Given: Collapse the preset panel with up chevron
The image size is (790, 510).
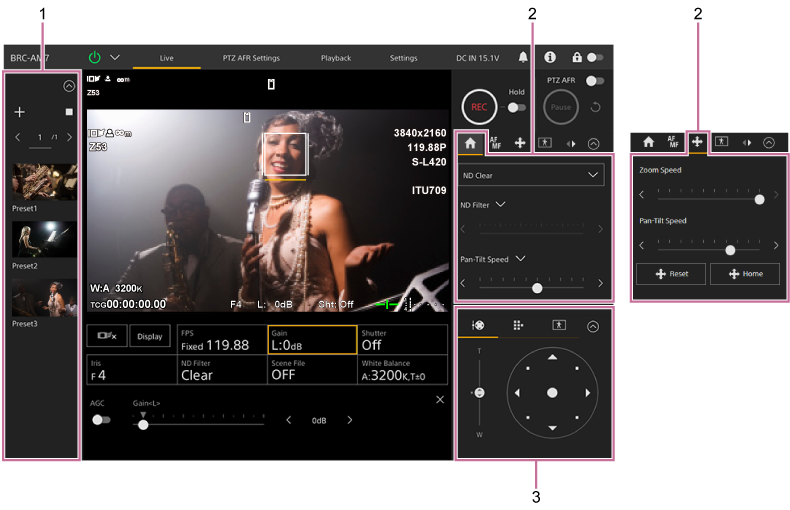Looking at the screenshot, I should click(68, 87).
